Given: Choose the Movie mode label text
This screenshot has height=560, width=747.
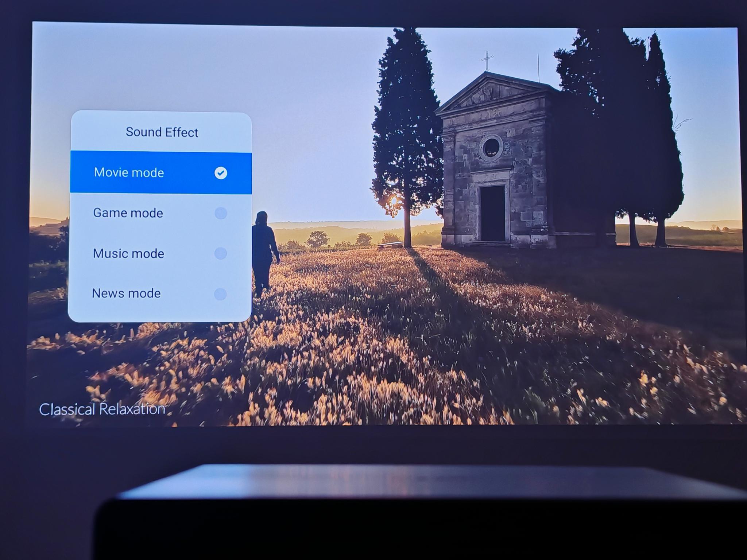Looking at the screenshot, I should [x=129, y=172].
